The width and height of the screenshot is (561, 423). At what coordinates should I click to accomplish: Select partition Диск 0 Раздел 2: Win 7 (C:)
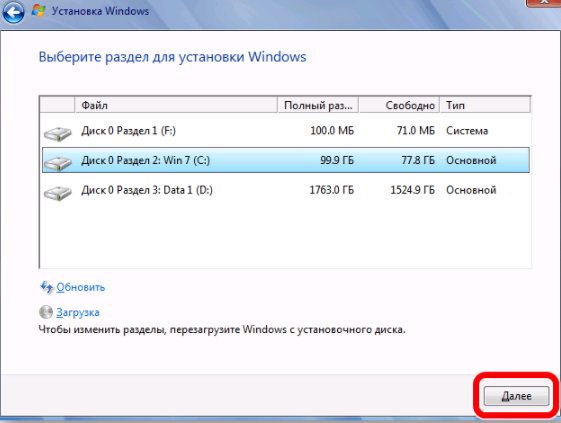click(x=286, y=160)
